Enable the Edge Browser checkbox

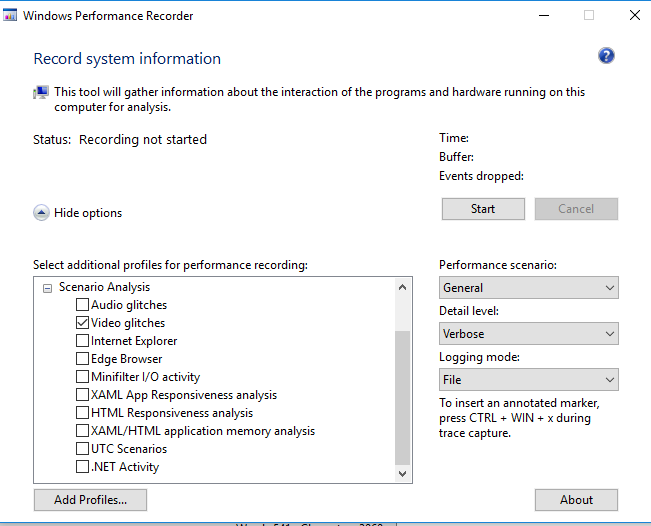(x=82, y=359)
